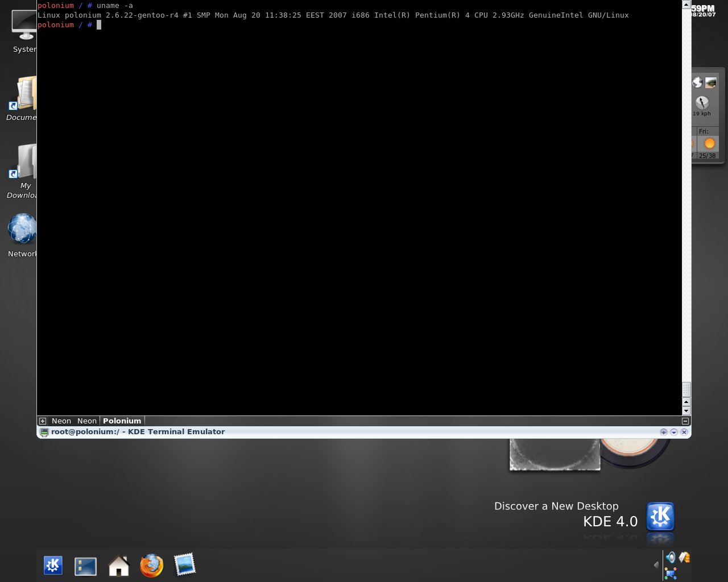Remove the current session with the minus button

pyautogui.click(x=685, y=421)
